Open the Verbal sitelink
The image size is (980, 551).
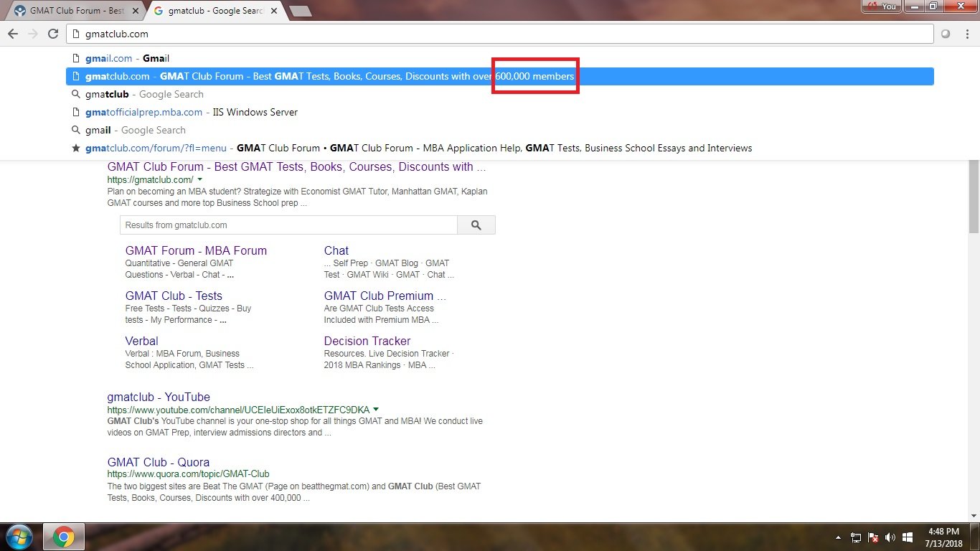(x=142, y=341)
